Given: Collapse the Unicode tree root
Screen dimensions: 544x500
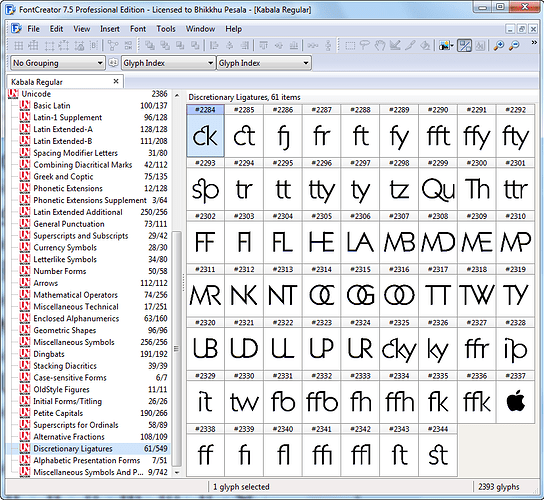Looking at the screenshot, I should (13, 94).
